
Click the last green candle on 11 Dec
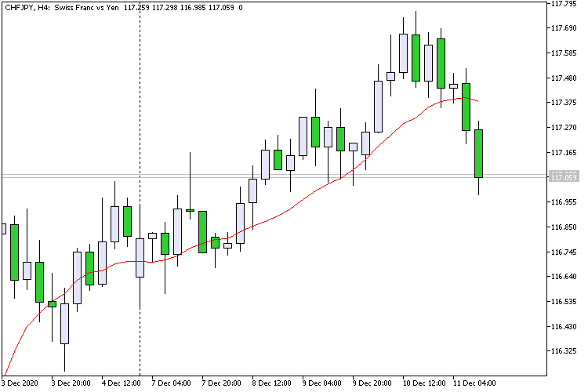(478, 154)
